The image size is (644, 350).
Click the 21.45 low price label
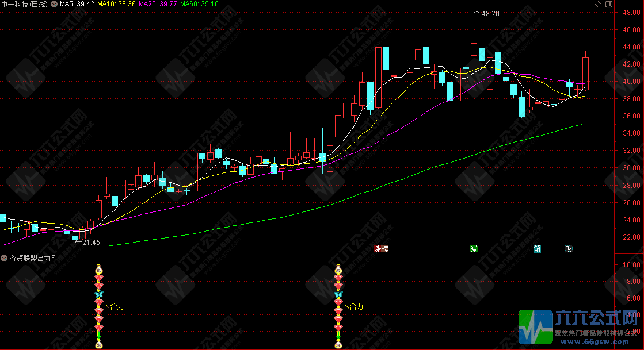point(91,243)
